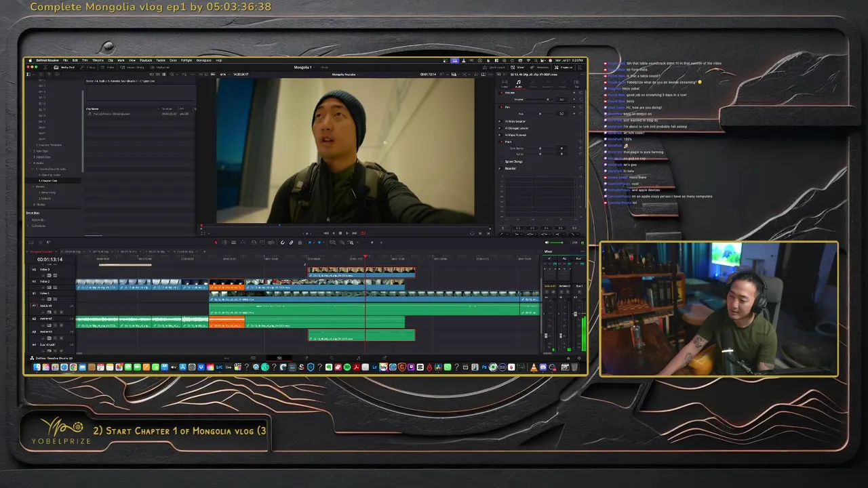Toggle the Pitch section enable dot
Image resolution: width=868 pixels, height=488 pixels.
click(501, 142)
